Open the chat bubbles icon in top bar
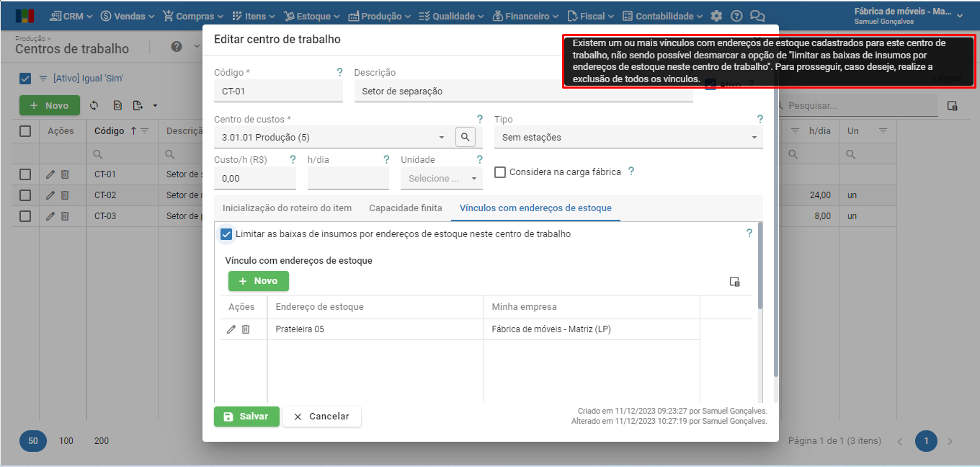Image resolution: width=980 pixels, height=467 pixels. [757, 16]
